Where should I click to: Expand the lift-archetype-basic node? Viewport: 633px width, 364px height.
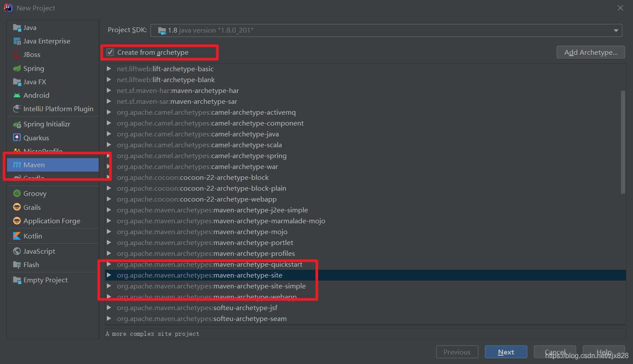point(109,69)
